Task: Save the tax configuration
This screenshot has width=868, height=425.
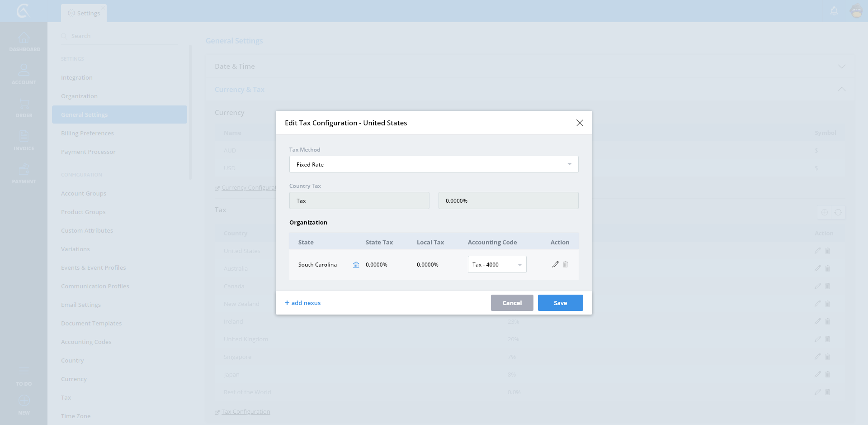Action: point(560,303)
